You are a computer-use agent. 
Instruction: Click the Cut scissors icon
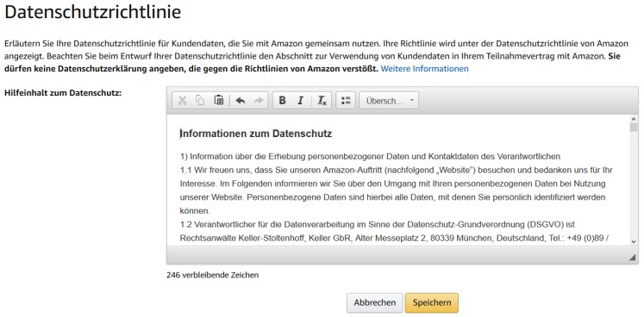(x=183, y=100)
